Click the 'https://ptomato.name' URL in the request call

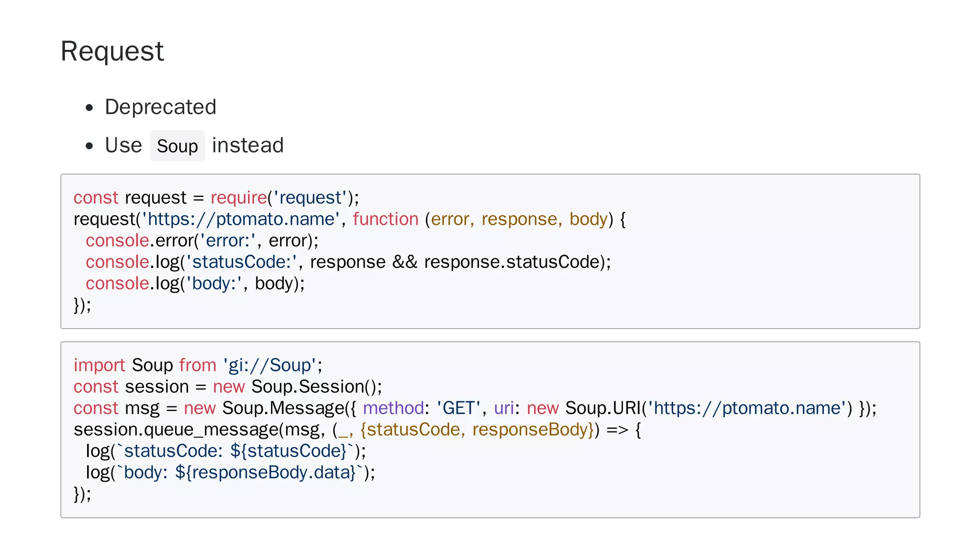point(241,219)
